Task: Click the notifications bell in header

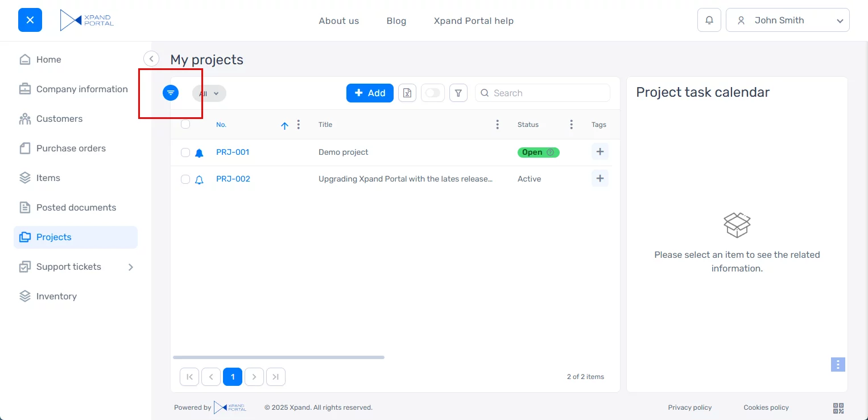Action: (x=709, y=20)
